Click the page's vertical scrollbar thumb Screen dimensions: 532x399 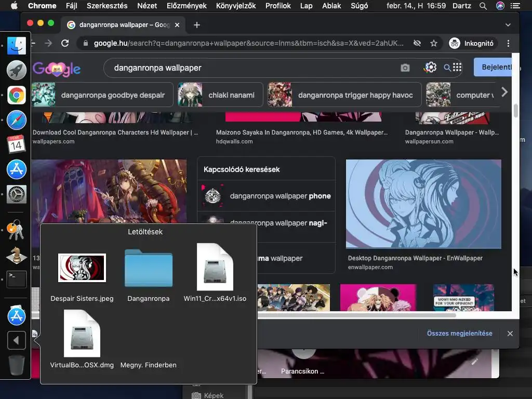pos(515,111)
